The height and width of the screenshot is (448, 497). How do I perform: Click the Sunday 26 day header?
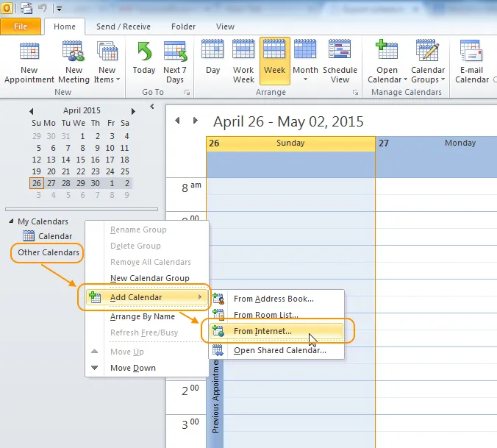290,143
